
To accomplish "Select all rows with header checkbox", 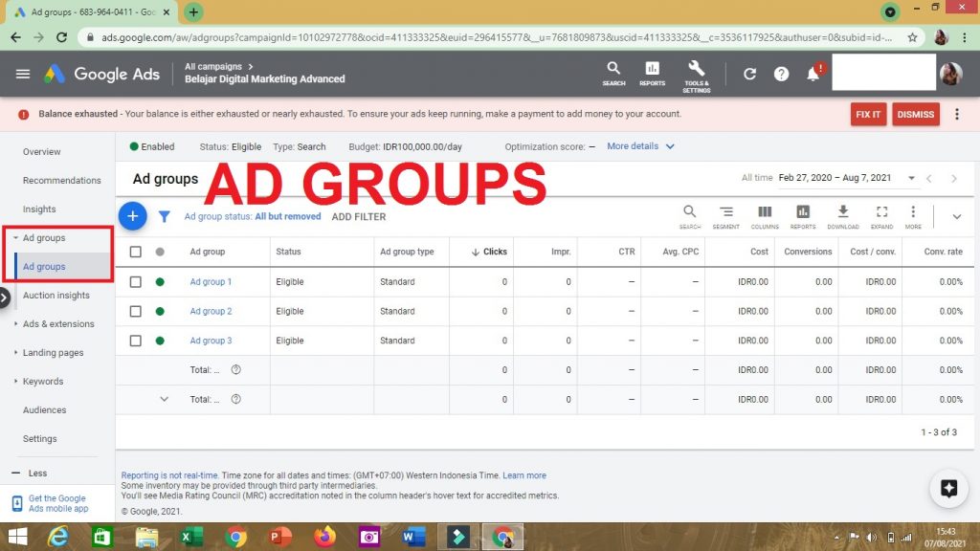I will (x=136, y=252).
